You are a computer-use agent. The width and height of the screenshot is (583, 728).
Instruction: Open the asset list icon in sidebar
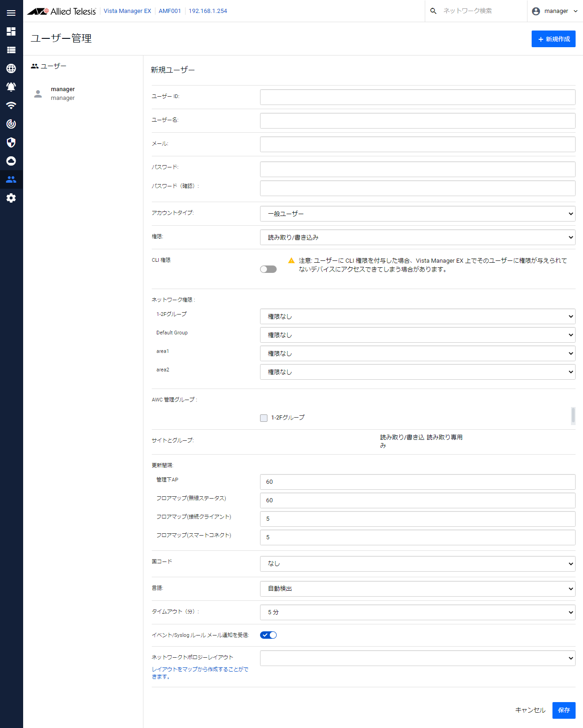click(11, 50)
